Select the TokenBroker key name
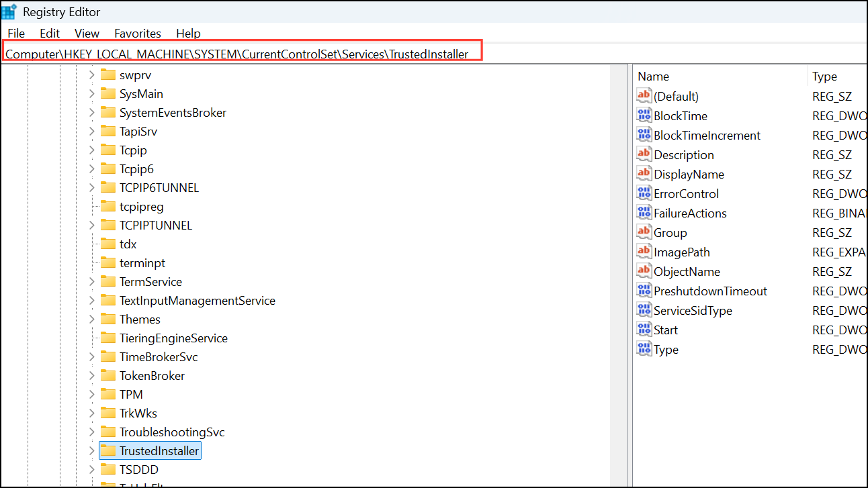 (x=152, y=376)
